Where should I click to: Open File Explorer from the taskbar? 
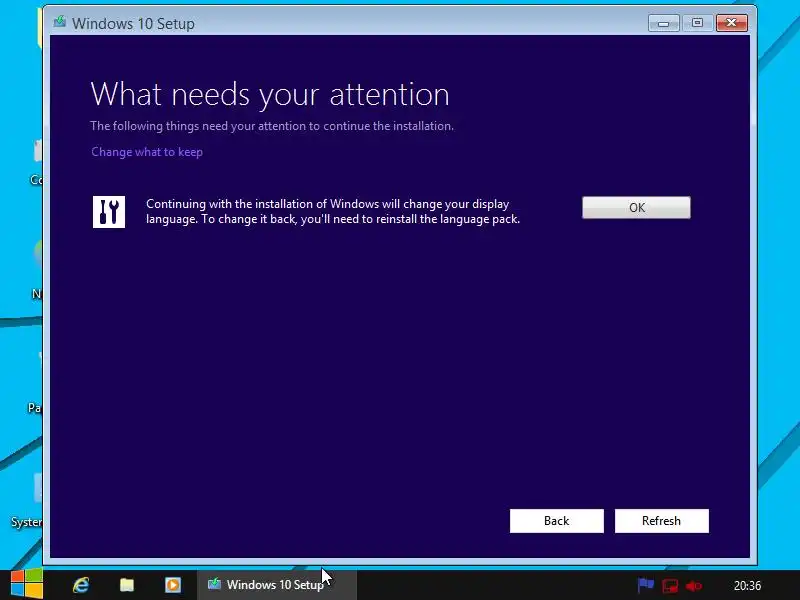(127, 585)
